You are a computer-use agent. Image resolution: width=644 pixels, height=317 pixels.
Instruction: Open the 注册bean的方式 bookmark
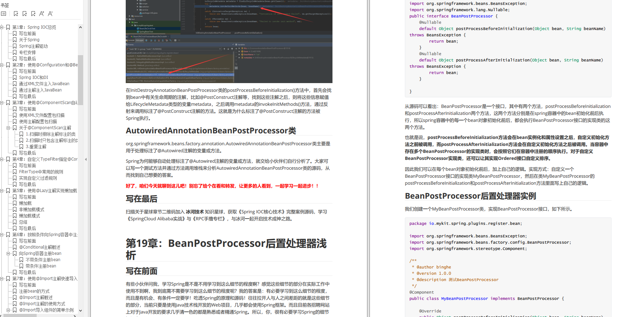34,291
